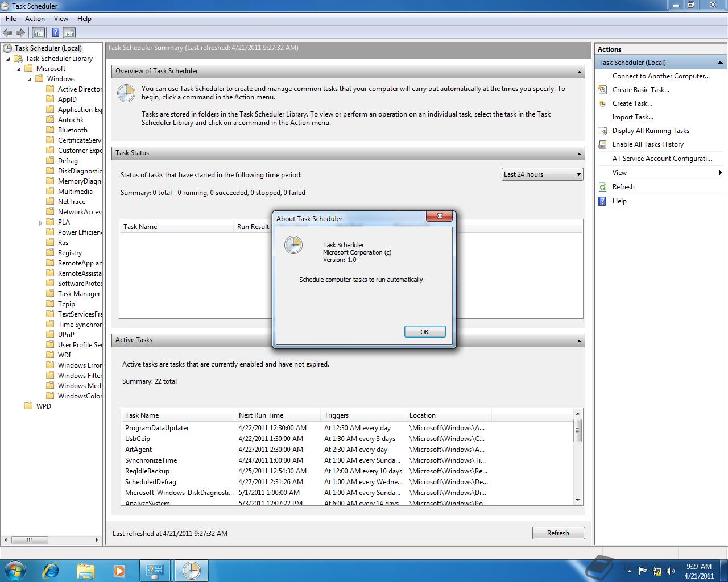Click the Active Tasks list scroll-up arrow
Image resolution: width=728 pixels, height=582 pixels.
pyautogui.click(x=578, y=414)
